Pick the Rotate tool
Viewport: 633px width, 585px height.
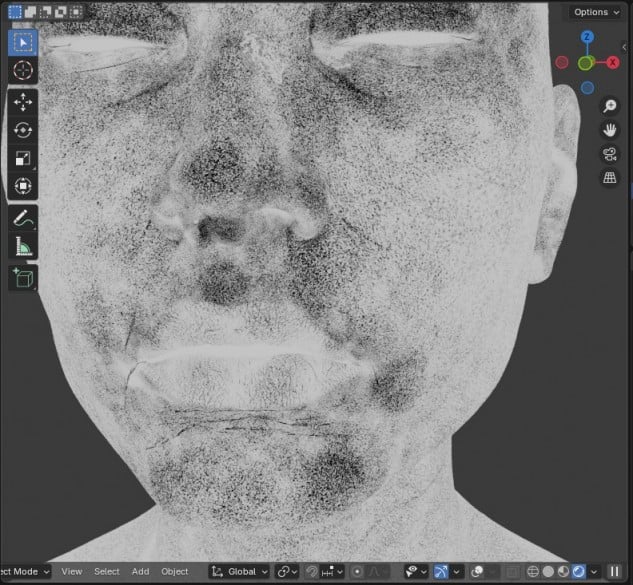(x=23, y=130)
